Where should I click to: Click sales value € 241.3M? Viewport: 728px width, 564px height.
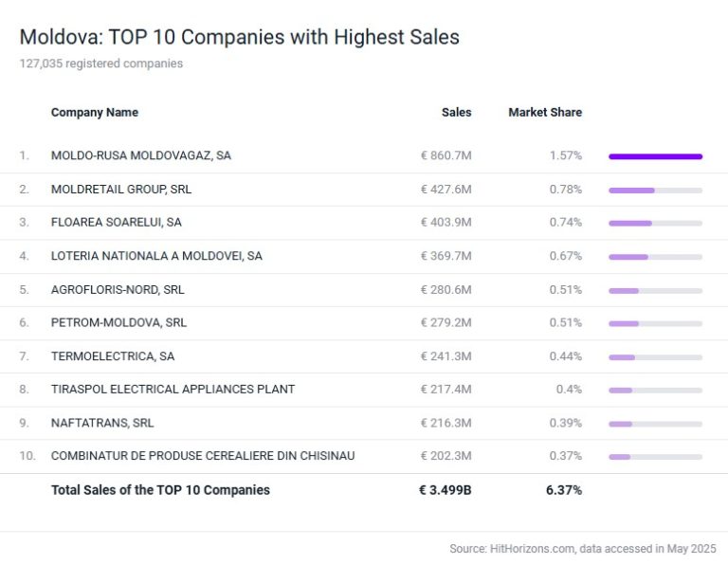tap(446, 356)
